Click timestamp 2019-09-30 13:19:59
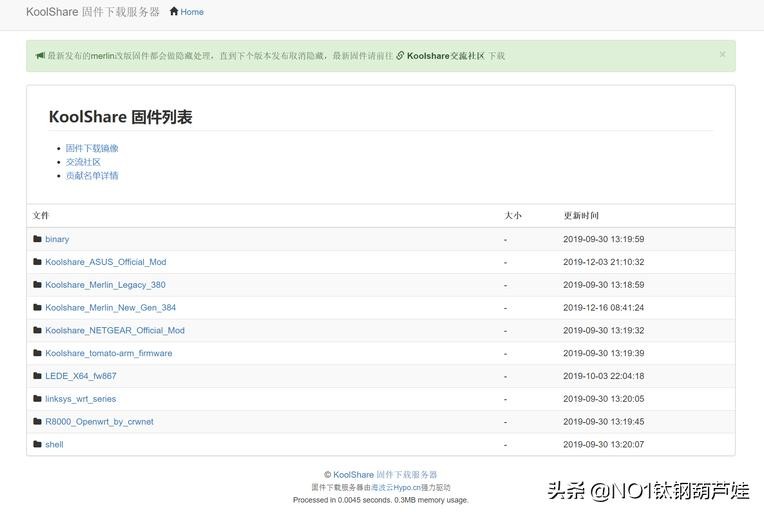The width and height of the screenshot is (764, 515). point(604,239)
